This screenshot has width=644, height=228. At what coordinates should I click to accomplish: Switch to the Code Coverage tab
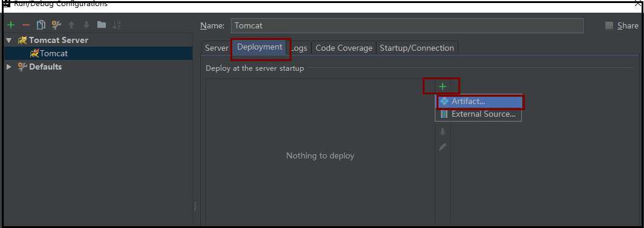343,48
